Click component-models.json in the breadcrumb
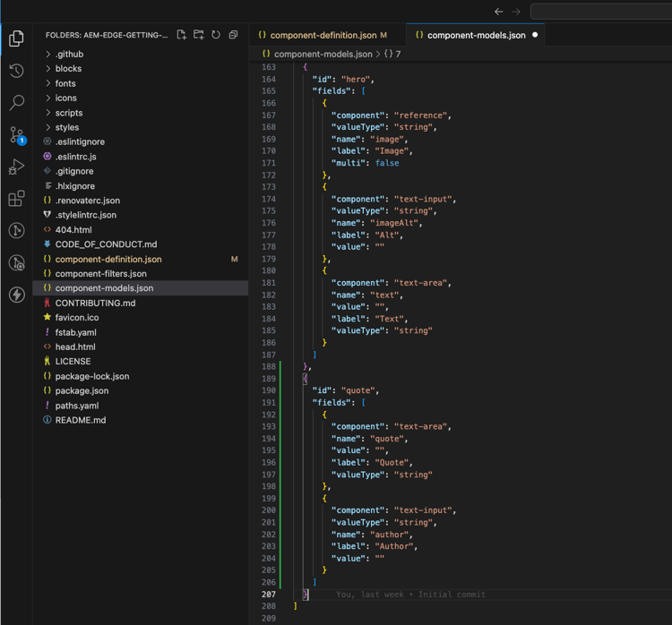Viewport: 672px width, 625px height. 323,54
